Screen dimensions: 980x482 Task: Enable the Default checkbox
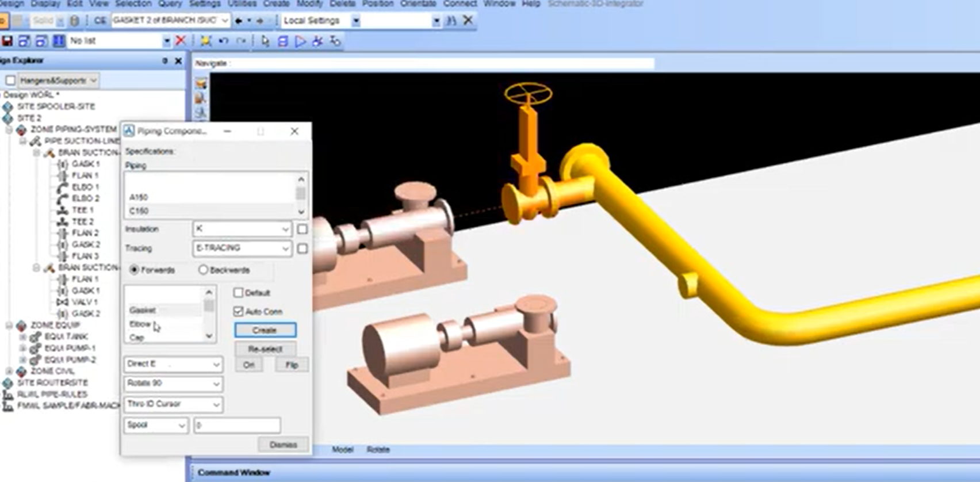(x=239, y=293)
